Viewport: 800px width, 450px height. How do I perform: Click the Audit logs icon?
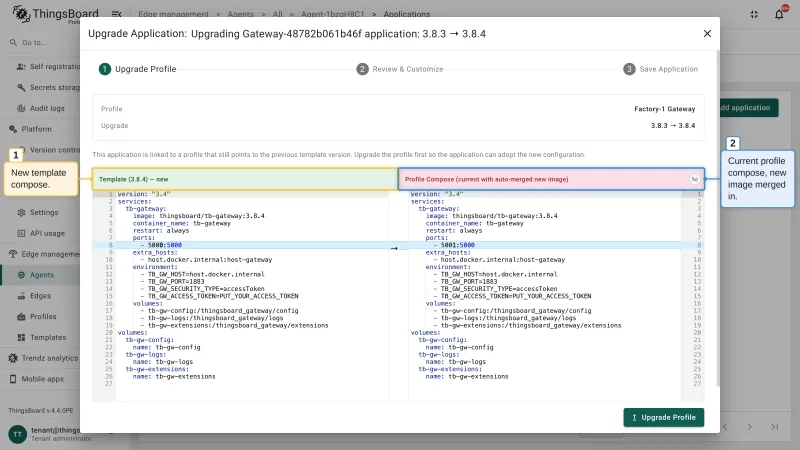tap(21, 108)
